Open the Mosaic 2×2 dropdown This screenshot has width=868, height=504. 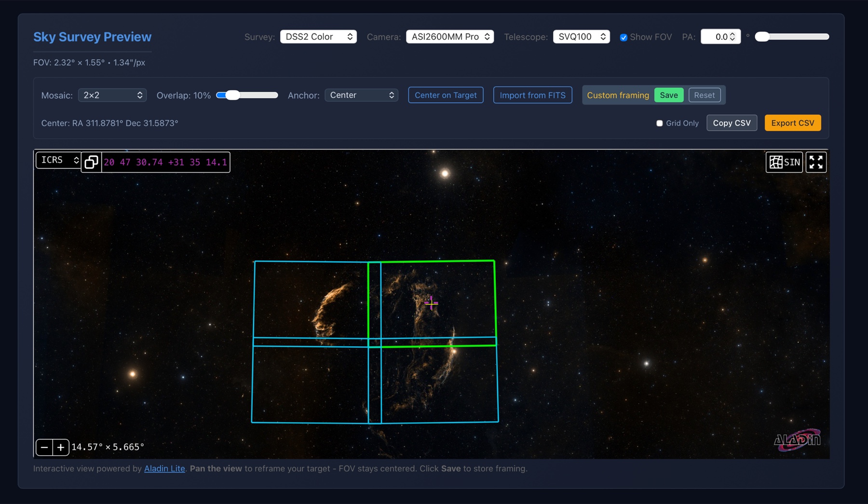[112, 95]
